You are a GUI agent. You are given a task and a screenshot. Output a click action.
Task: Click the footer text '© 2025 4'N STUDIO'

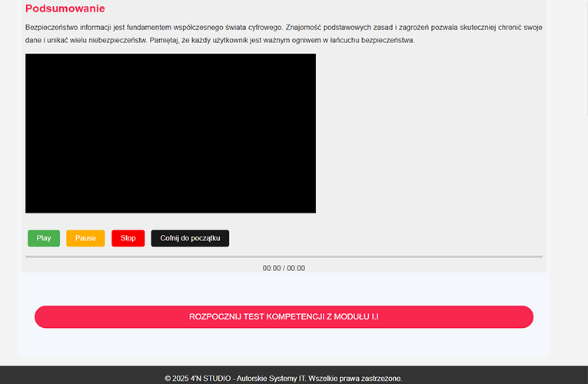click(x=198, y=379)
